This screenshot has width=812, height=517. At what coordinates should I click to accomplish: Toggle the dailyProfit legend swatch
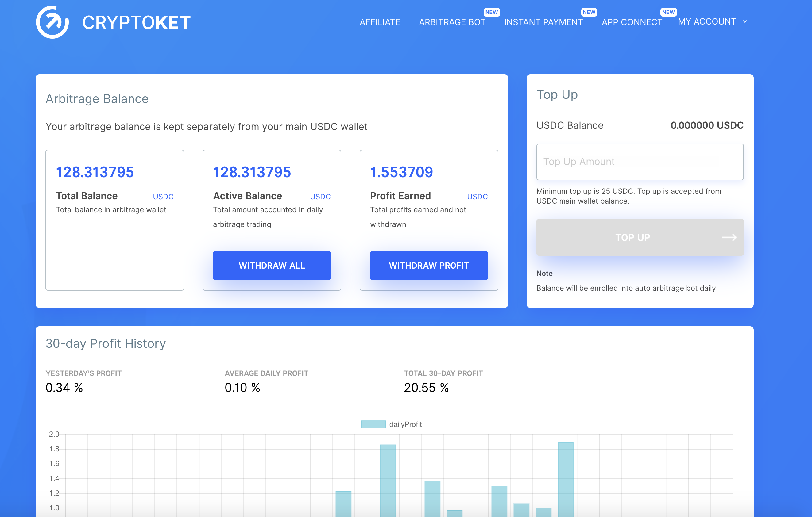pos(373,424)
